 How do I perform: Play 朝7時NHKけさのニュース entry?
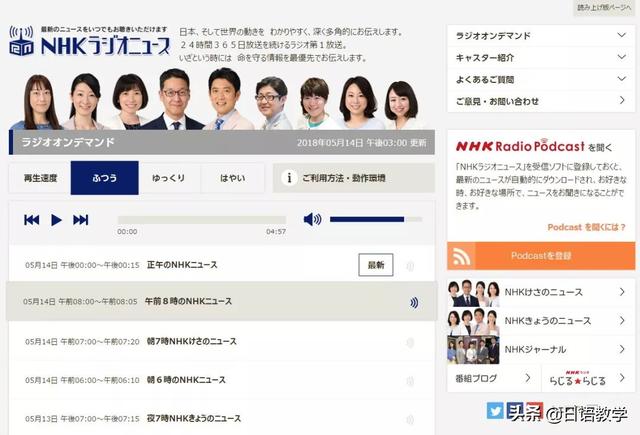tap(221, 341)
